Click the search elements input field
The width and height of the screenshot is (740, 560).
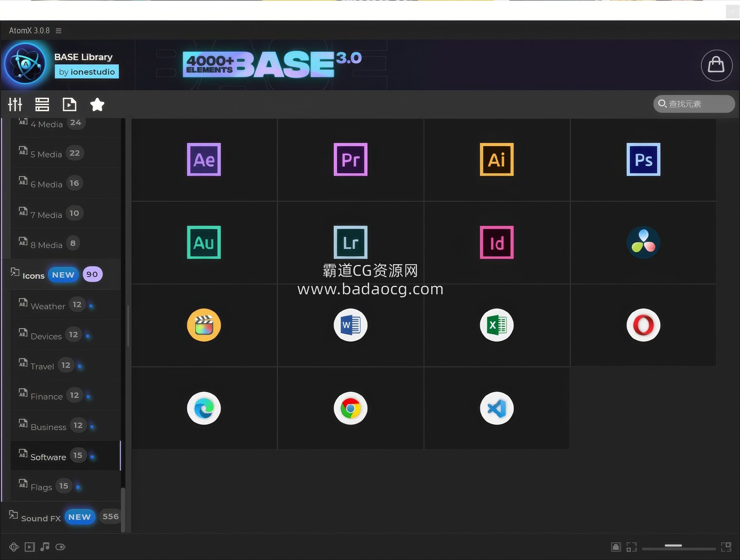click(694, 104)
